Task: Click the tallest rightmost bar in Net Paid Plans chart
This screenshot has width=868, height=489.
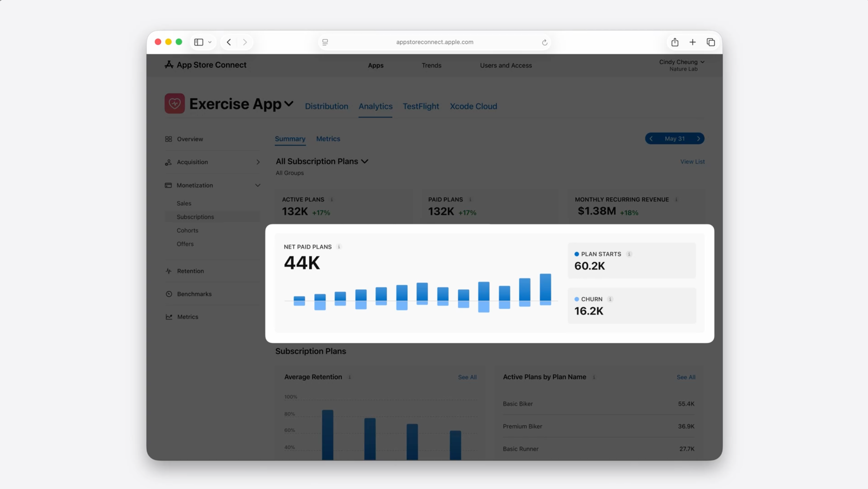Action: [545, 287]
